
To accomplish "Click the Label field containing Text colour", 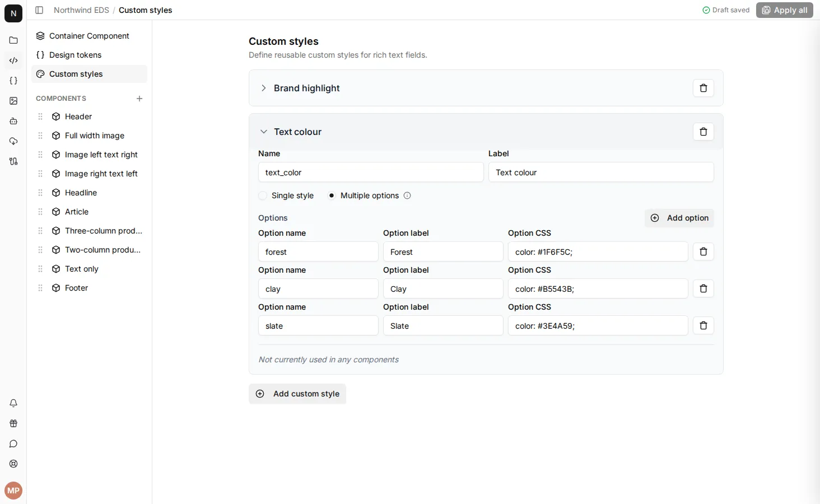I will (601, 172).
